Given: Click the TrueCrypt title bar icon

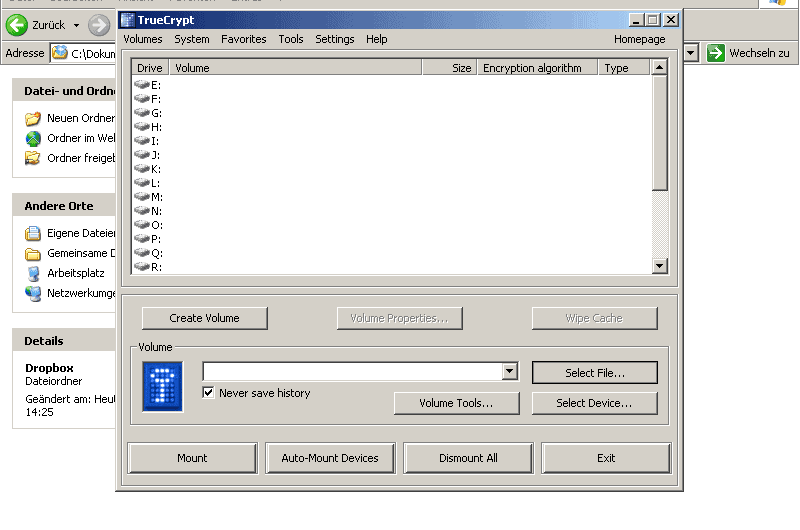Looking at the screenshot, I should pos(127,20).
